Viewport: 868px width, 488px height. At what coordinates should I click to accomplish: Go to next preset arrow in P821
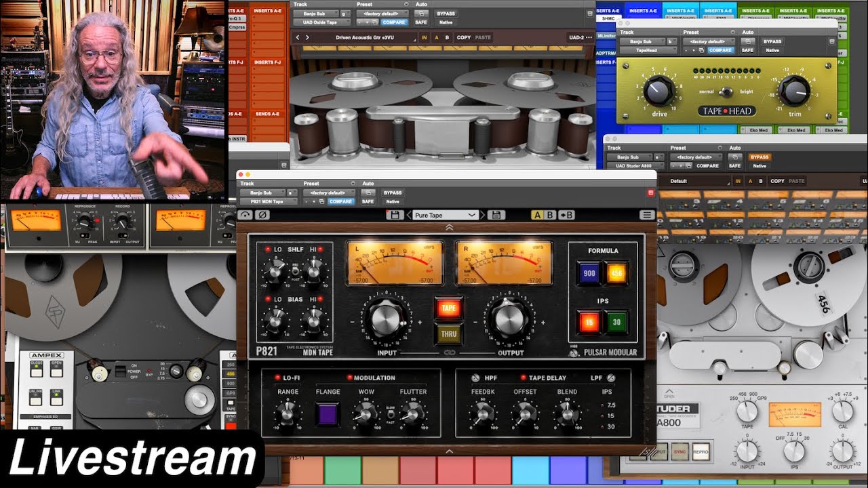coord(482,215)
